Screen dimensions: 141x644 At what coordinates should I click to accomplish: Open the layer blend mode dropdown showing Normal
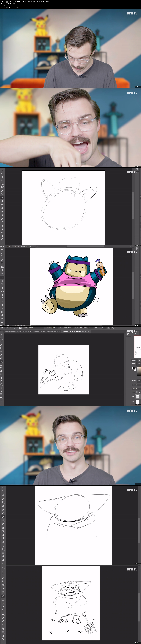coord(136,388)
